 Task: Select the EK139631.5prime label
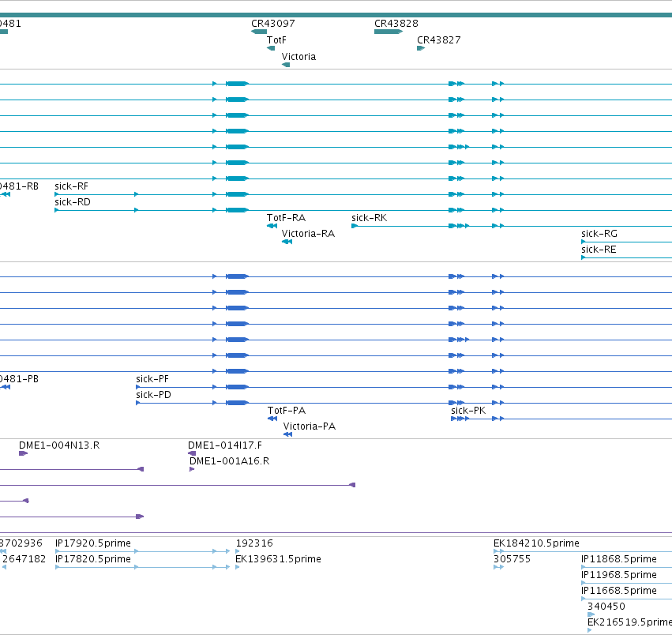tap(278, 559)
